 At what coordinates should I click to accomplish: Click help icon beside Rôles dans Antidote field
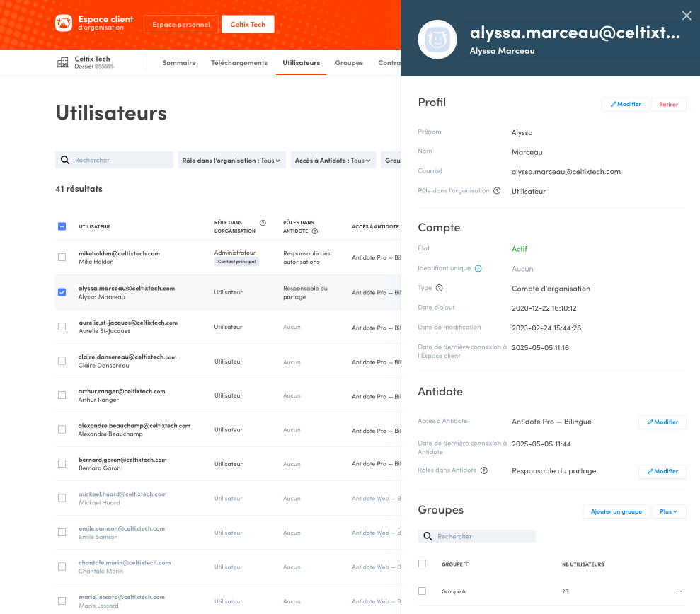pyautogui.click(x=484, y=470)
